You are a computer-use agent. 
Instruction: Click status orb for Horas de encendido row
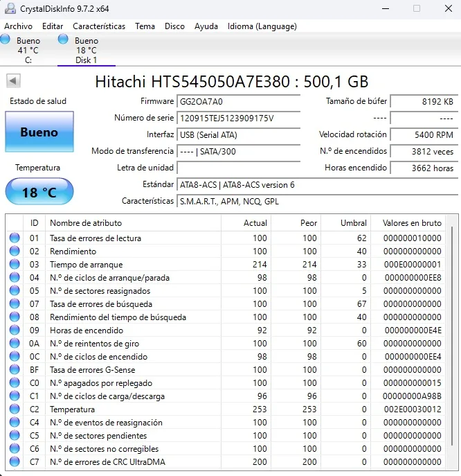click(15, 330)
